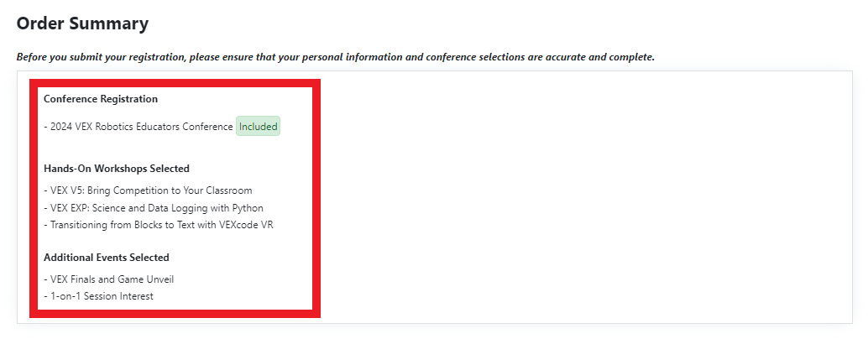Click the phrase 'Before you submit your registration'
The width and height of the screenshot is (868, 339).
(x=100, y=57)
